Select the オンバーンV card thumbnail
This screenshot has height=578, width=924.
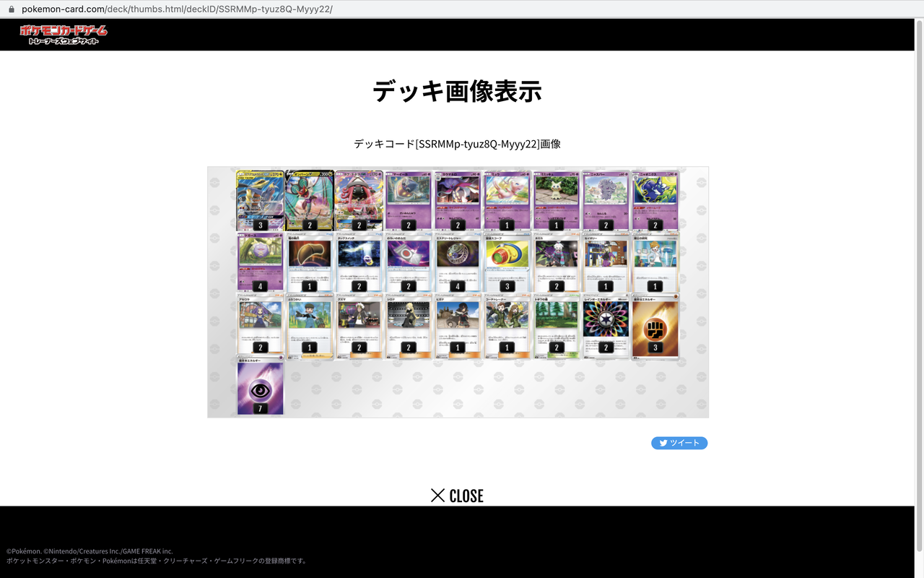pyautogui.click(x=310, y=200)
